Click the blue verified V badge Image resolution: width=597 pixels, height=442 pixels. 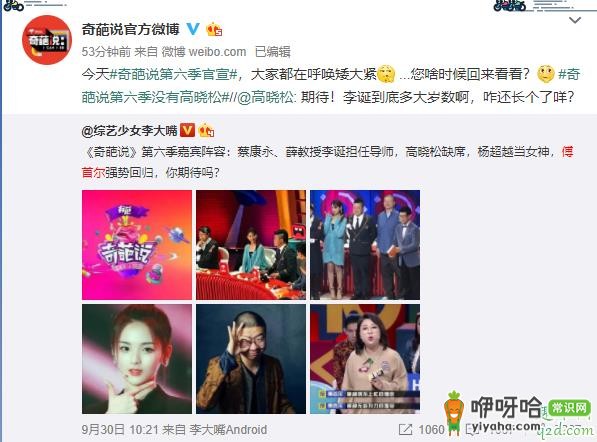tap(193, 29)
